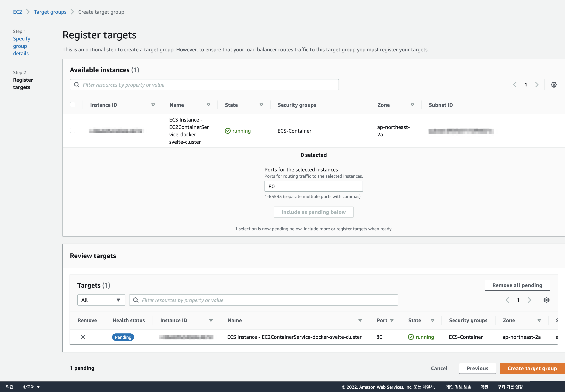Focus the ports input field showing 80
Image resolution: width=565 pixels, height=392 pixels.
click(314, 186)
